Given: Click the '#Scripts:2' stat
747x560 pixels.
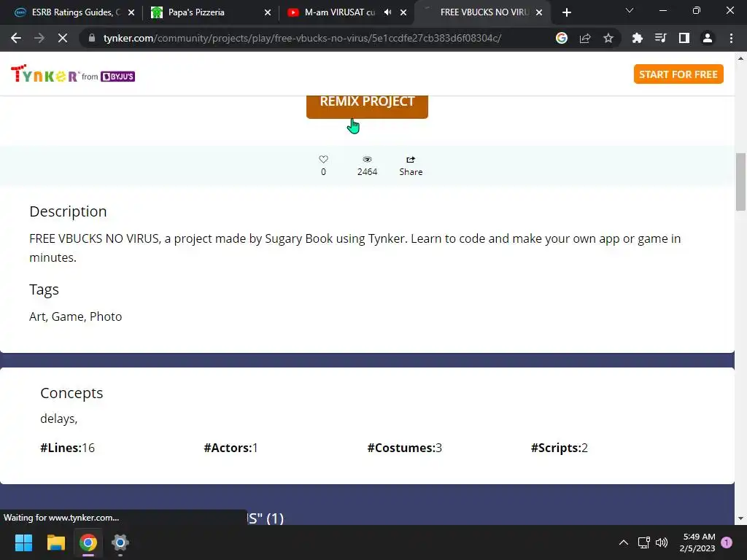Looking at the screenshot, I should (560, 448).
